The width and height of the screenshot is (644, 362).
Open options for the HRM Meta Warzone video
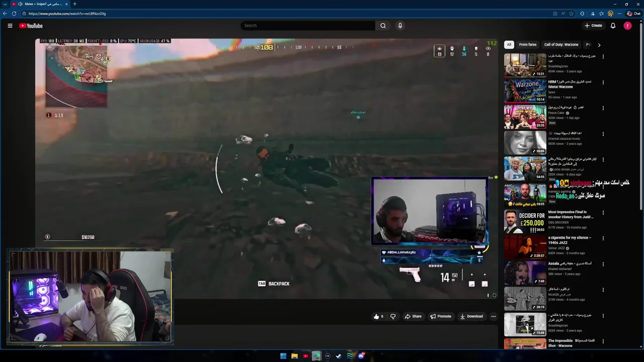603,82
